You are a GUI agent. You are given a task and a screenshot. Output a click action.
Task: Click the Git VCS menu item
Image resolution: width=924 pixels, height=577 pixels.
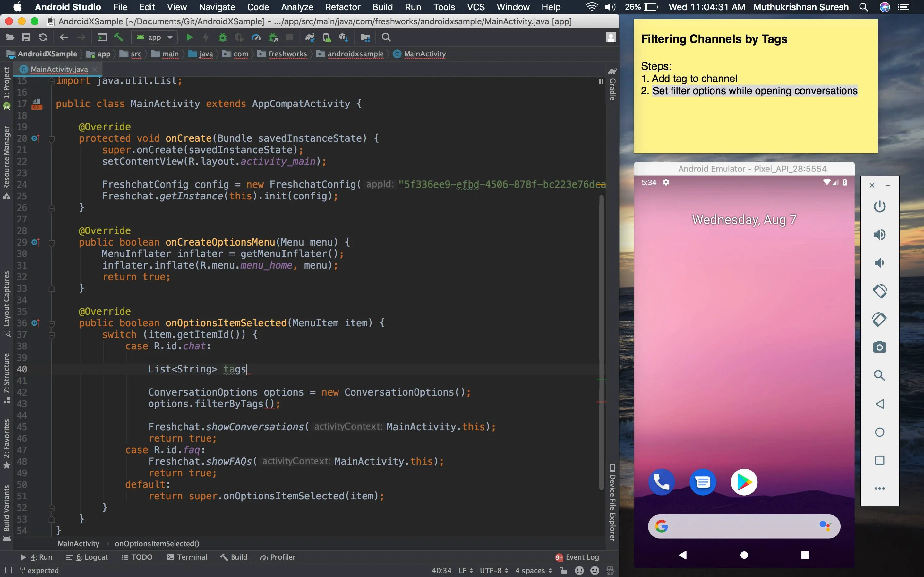click(476, 7)
